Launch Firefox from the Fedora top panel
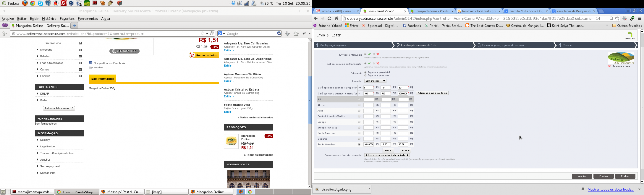 tap(25, 3)
